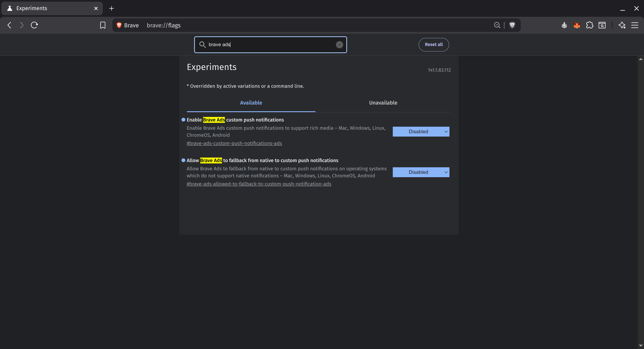Screen dimensions: 644x349
Task: Open the Extensions puzzle-piece menu
Action: 589,25
